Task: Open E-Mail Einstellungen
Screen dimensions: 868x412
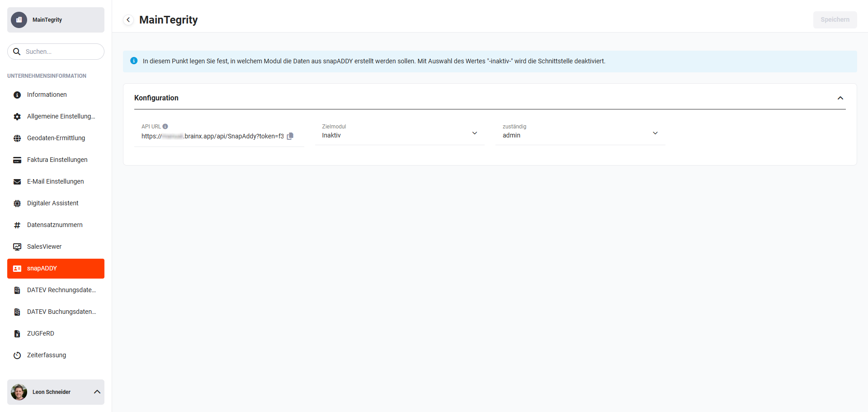Action: [56, 182]
